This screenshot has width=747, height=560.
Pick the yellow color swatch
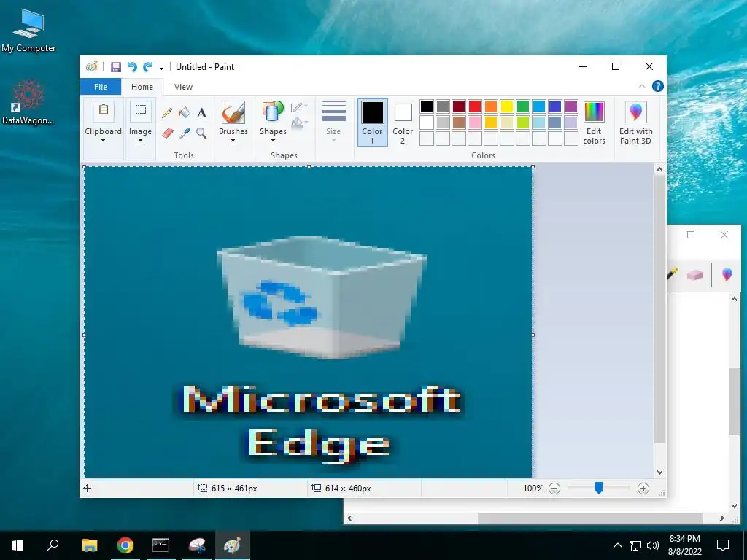pyautogui.click(x=507, y=106)
